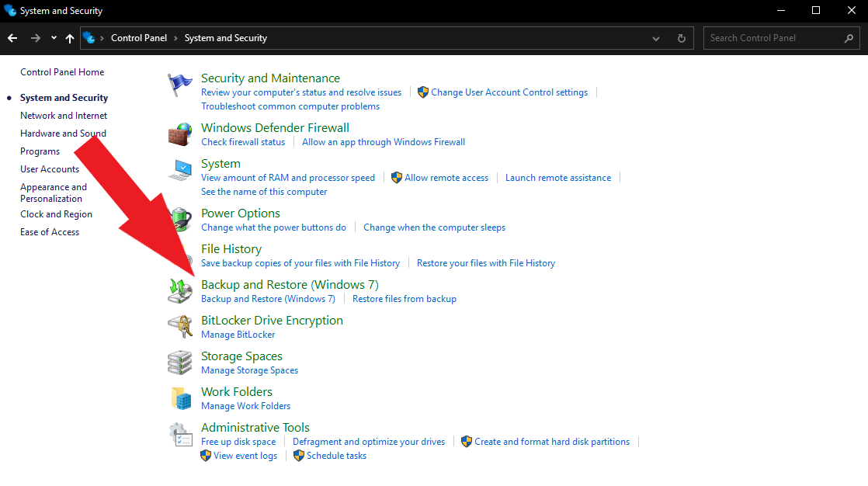Open the recent locations dropdown arrow
Viewport: 868px width, 486px height.
(x=54, y=38)
